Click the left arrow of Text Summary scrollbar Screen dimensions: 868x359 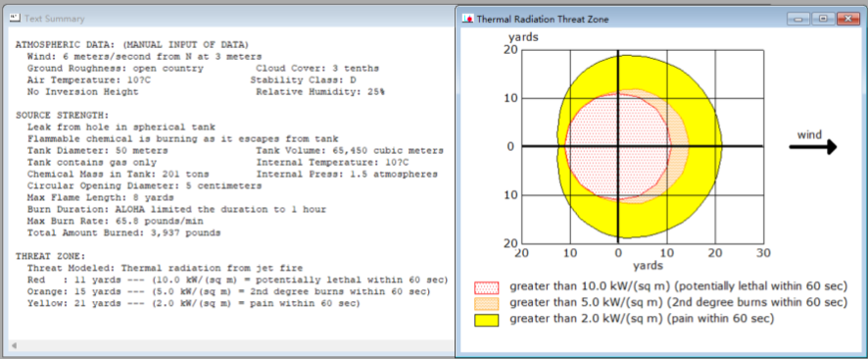click(x=14, y=345)
